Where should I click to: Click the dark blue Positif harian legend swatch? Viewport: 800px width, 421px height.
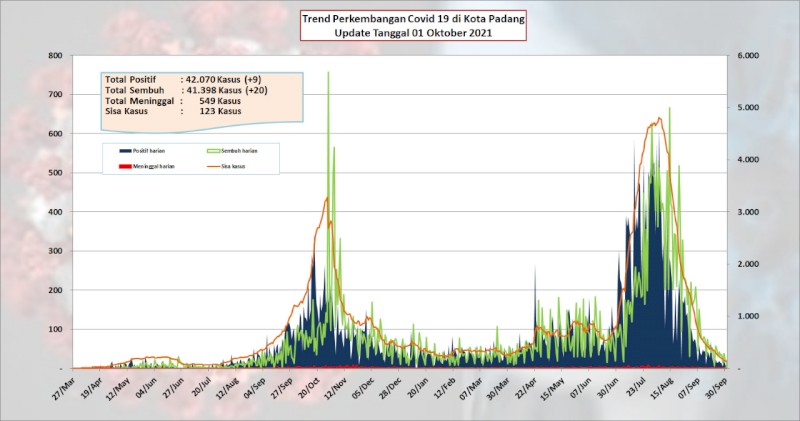coord(126,151)
